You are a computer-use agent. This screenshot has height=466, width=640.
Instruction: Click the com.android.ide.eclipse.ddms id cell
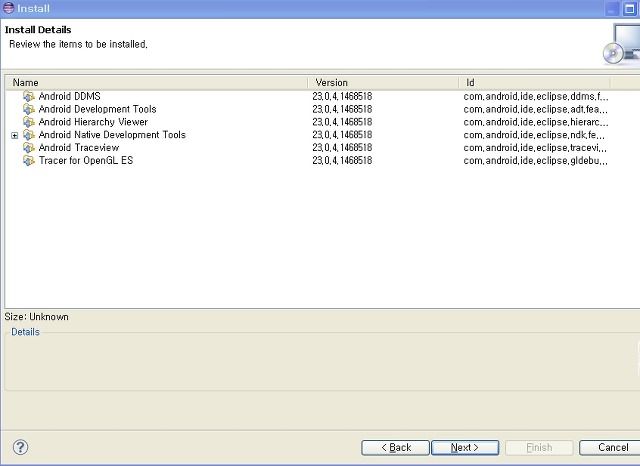(536, 96)
